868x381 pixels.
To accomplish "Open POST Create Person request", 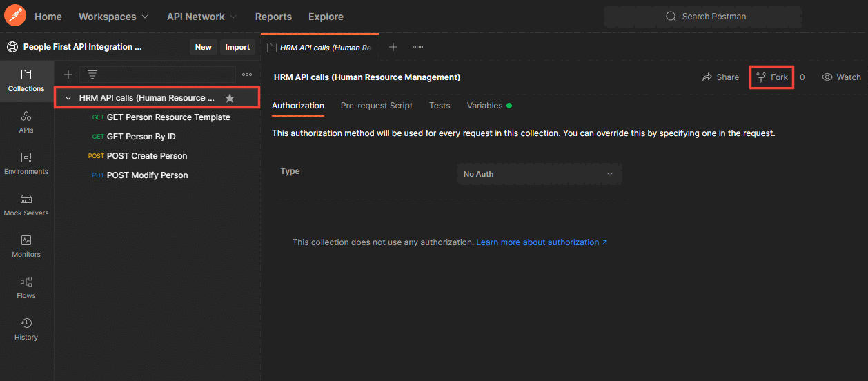I will point(137,156).
